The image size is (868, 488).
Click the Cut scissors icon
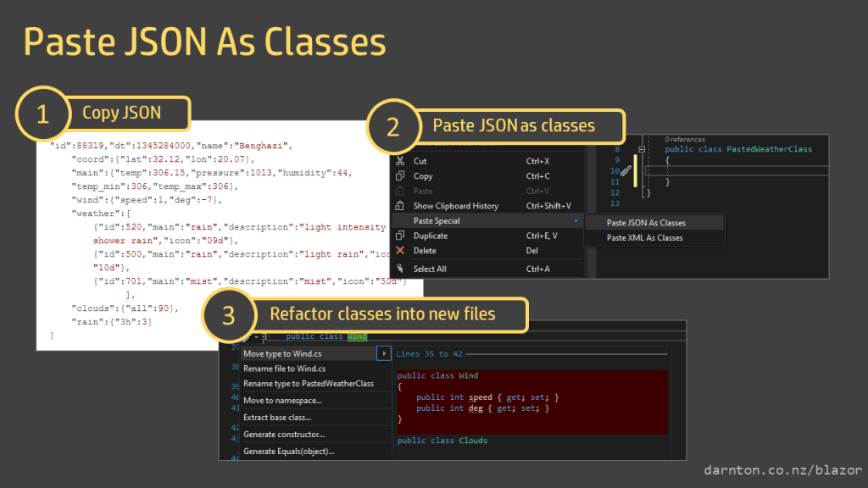click(400, 161)
